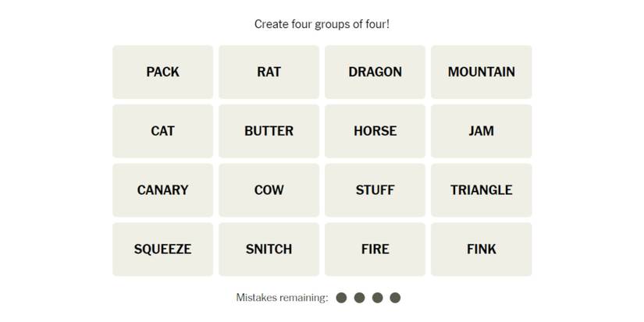Click the JAM tile
The width and height of the screenshot is (644, 322).
pos(481,131)
